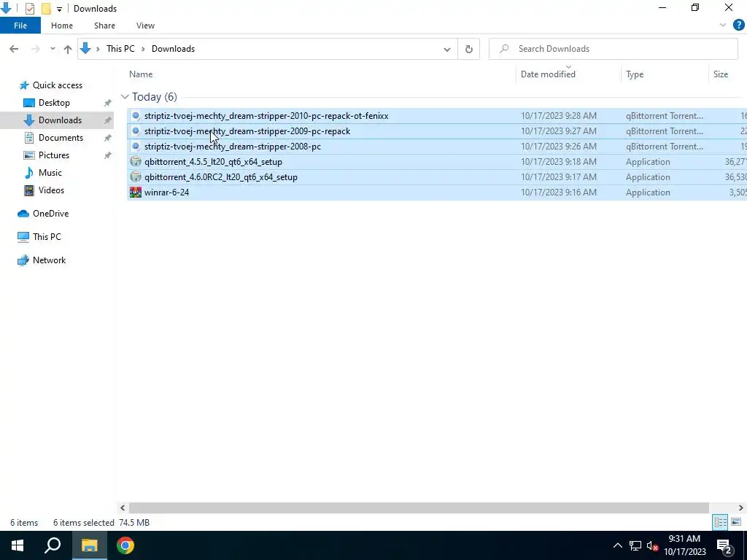Switch to Large icons view button
This screenshot has height=560, width=747.
(735, 522)
